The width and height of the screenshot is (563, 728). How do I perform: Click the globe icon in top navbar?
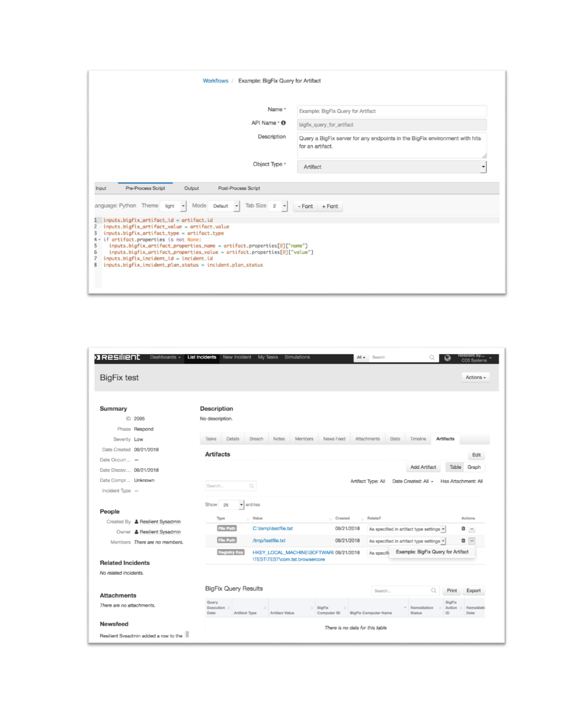448,358
